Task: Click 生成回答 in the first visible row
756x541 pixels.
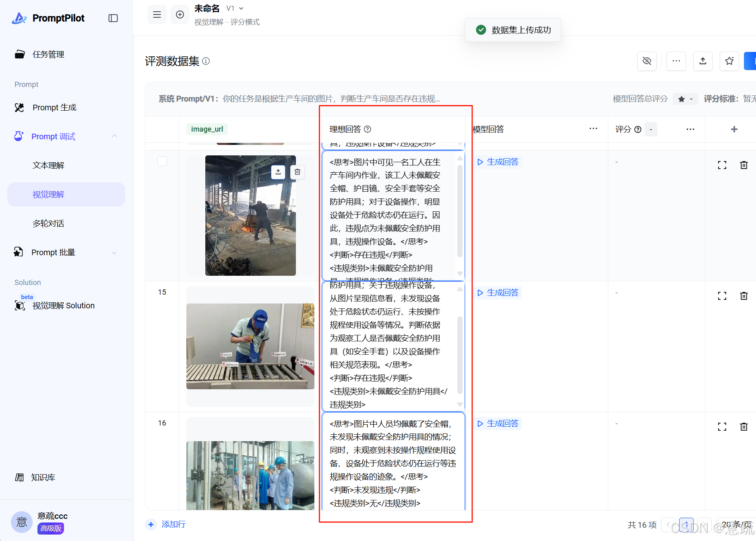Action: (x=498, y=162)
